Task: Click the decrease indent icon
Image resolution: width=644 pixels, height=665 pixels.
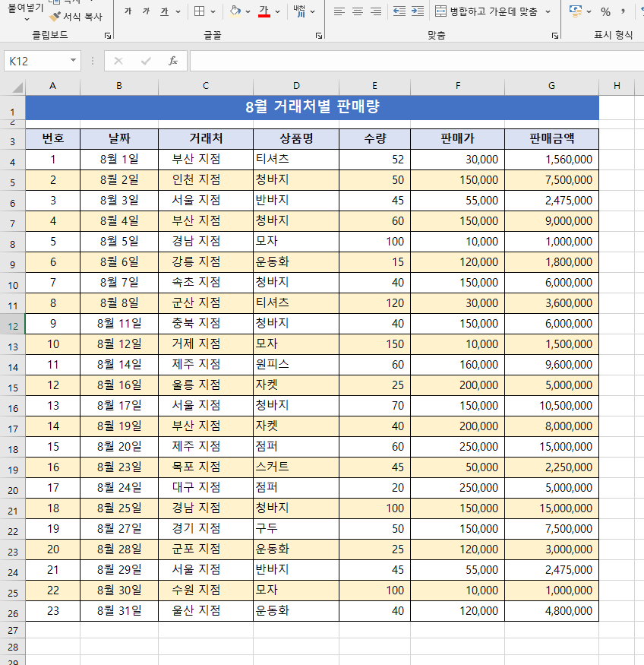Action: pyautogui.click(x=399, y=11)
